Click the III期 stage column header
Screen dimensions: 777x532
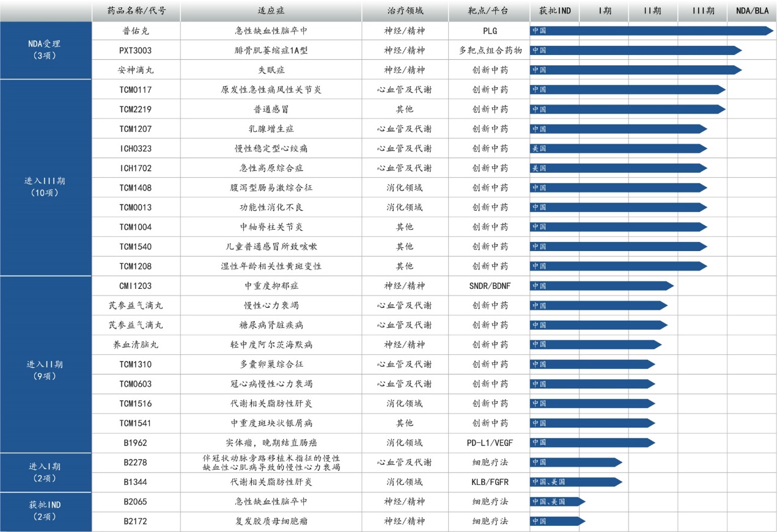point(702,11)
